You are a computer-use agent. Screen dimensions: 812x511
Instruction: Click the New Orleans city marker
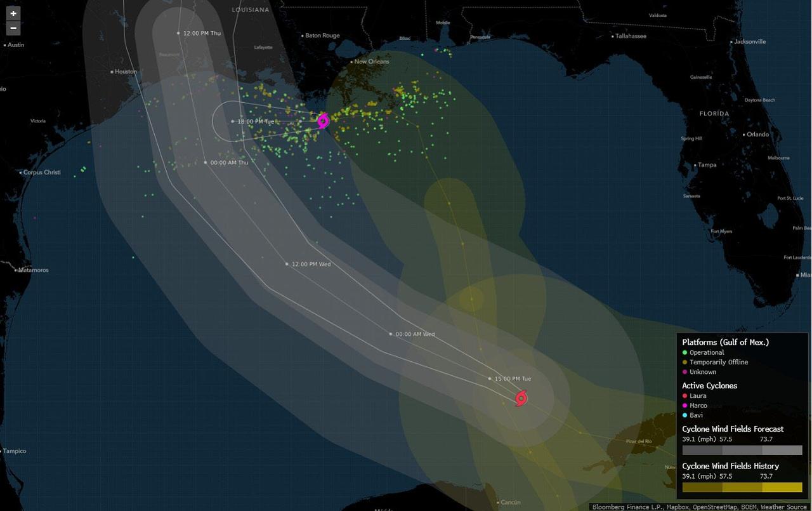[351, 62]
